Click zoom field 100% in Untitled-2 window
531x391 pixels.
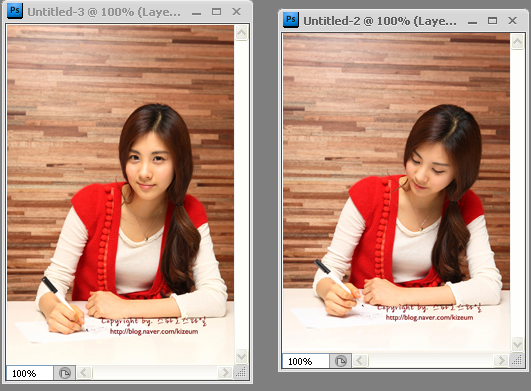tap(306, 361)
